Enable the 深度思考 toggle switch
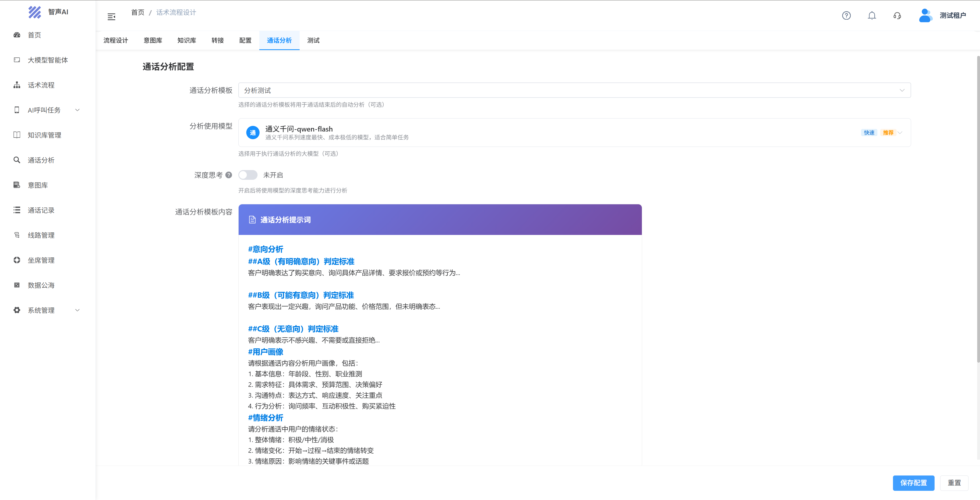 point(248,175)
